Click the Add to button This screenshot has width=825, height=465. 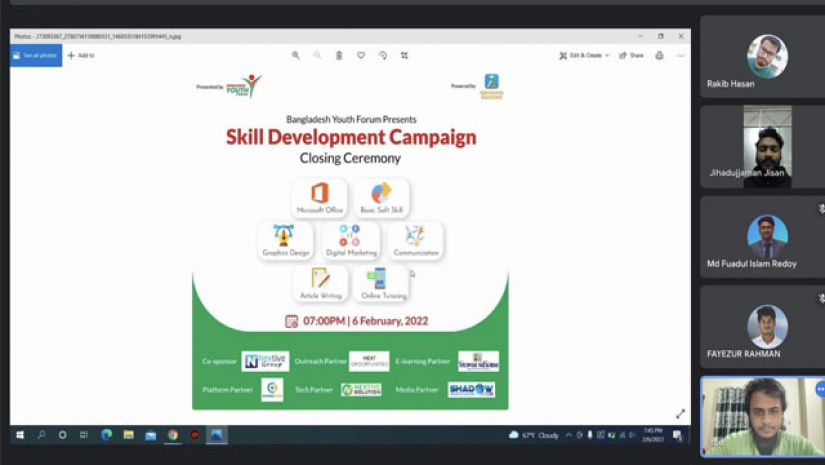[81, 55]
